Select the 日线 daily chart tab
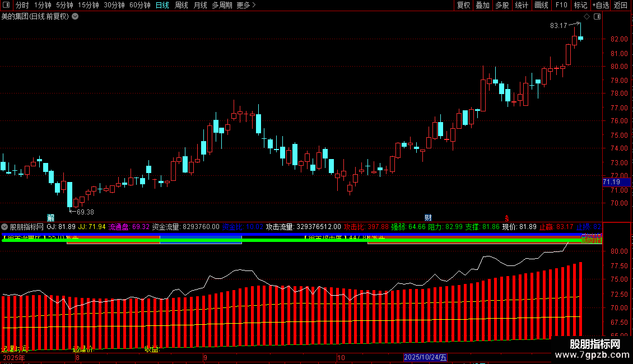The image size is (633, 364). pyautogui.click(x=162, y=5)
